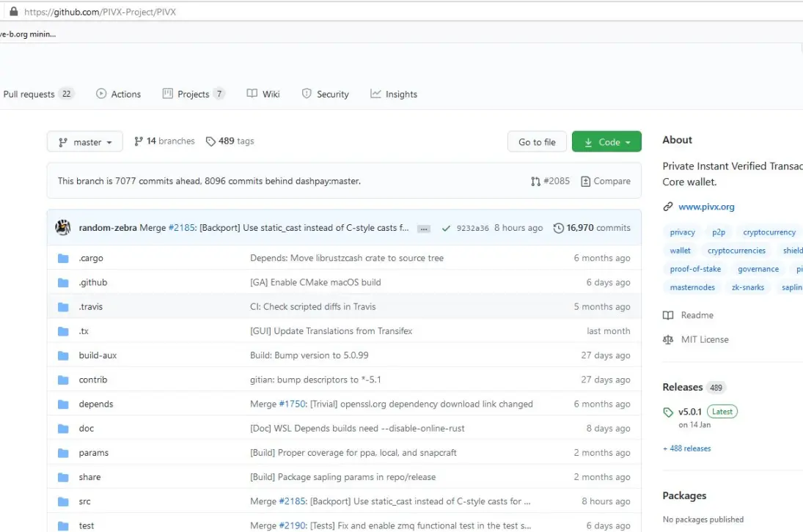The image size is (803, 532).
Task: Open the src folder
Action: [84, 502]
